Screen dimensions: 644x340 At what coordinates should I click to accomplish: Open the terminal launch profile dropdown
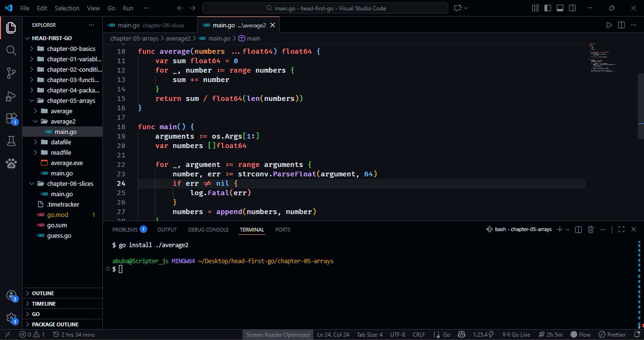[568, 229]
